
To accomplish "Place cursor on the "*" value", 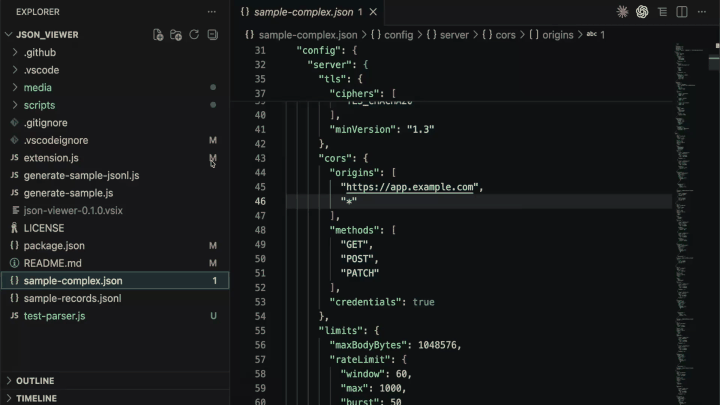I will 349,202.
